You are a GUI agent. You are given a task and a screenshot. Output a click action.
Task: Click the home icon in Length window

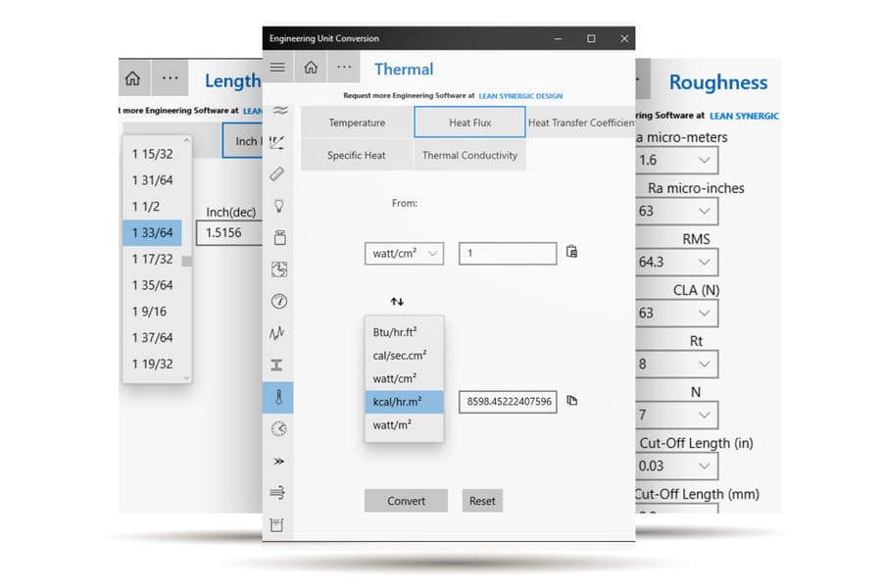[132, 78]
